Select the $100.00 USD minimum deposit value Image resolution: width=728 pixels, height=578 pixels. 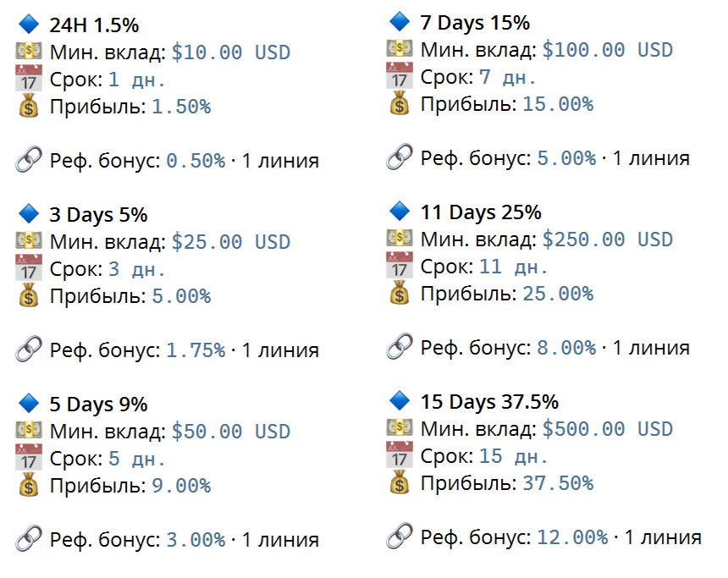point(608,50)
